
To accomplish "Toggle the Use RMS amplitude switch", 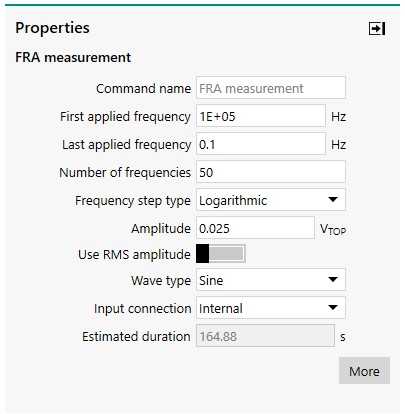I will (221, 254).
